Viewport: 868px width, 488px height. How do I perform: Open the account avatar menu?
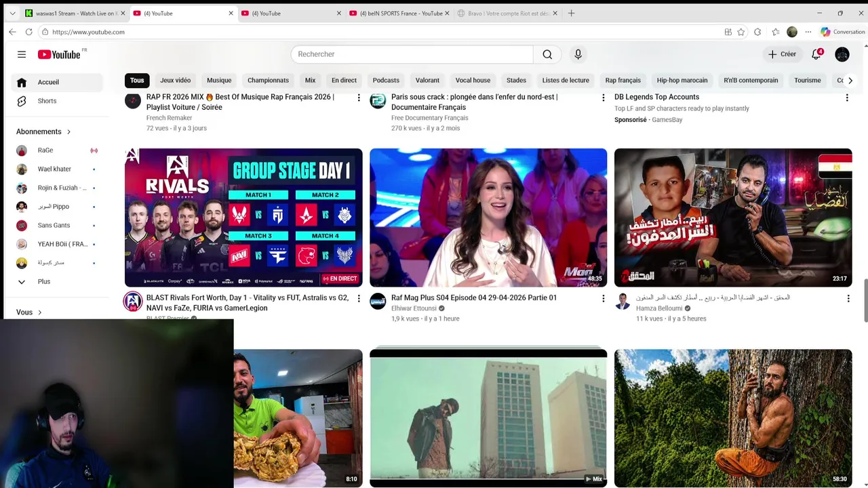pos(842,54)
